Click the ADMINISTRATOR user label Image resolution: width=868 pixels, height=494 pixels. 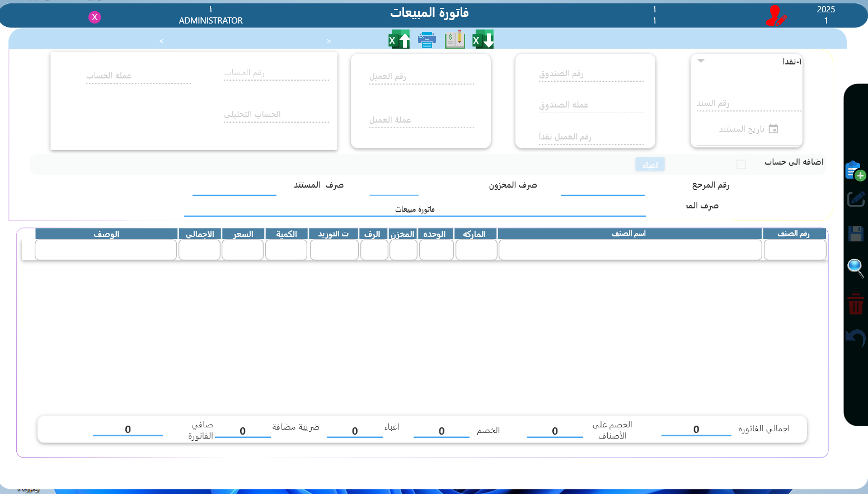[x=210, y=20]
